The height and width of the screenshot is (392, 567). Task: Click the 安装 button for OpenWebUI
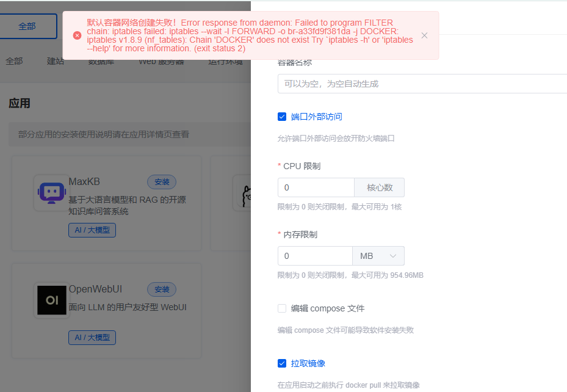click(x=162, y=289)
